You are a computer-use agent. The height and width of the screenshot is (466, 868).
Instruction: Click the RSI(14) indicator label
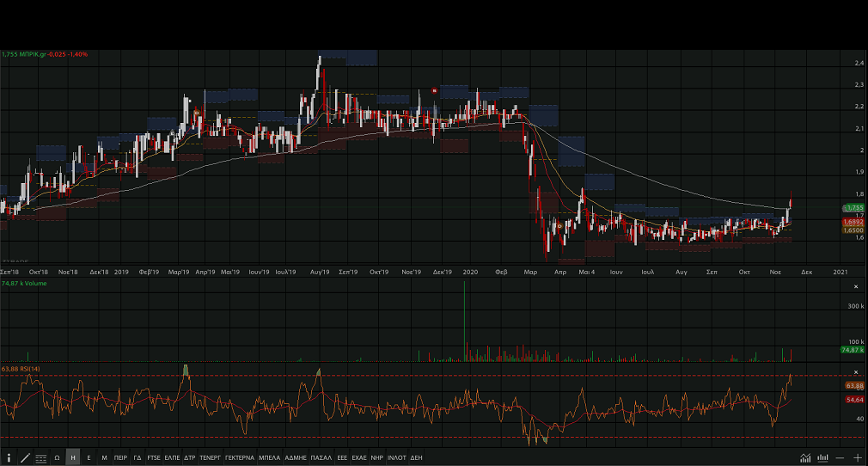coord(25,369)
